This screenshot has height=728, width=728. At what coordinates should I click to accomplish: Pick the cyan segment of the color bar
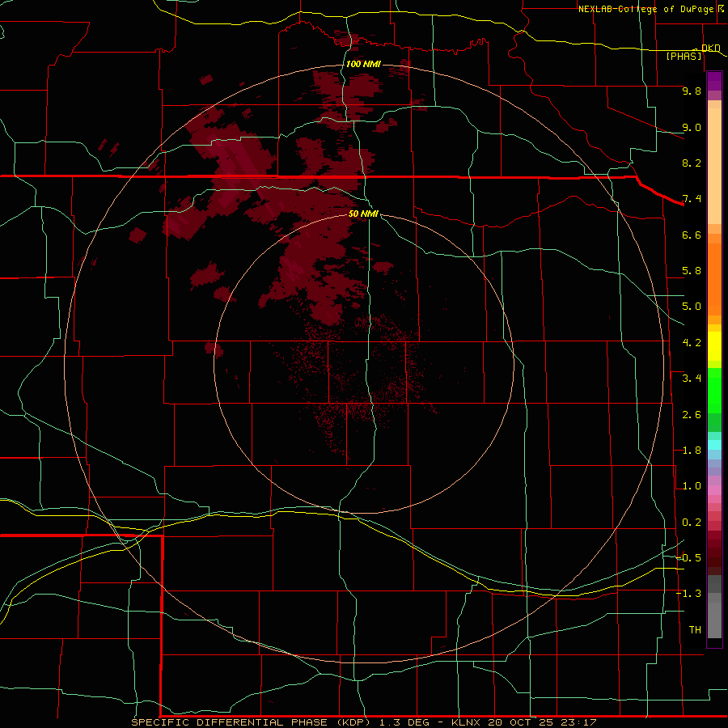[x=714, y=445]
